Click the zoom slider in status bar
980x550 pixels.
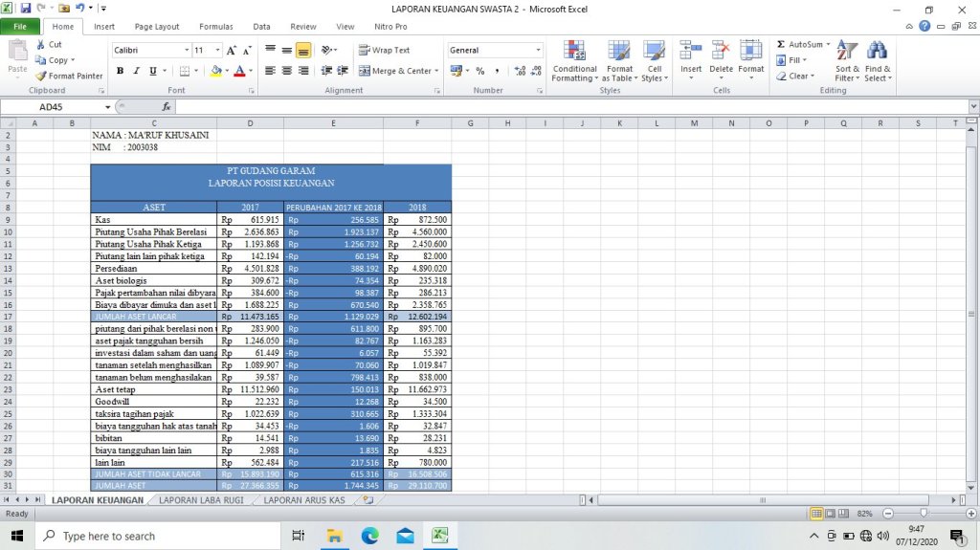coord(924,514)
